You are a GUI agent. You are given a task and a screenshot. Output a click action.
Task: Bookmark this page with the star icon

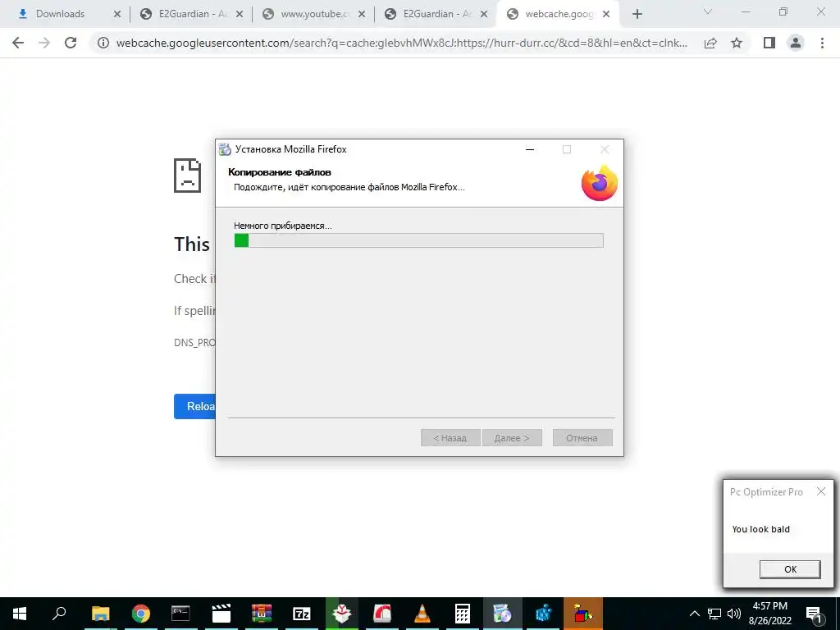point(737,43)
